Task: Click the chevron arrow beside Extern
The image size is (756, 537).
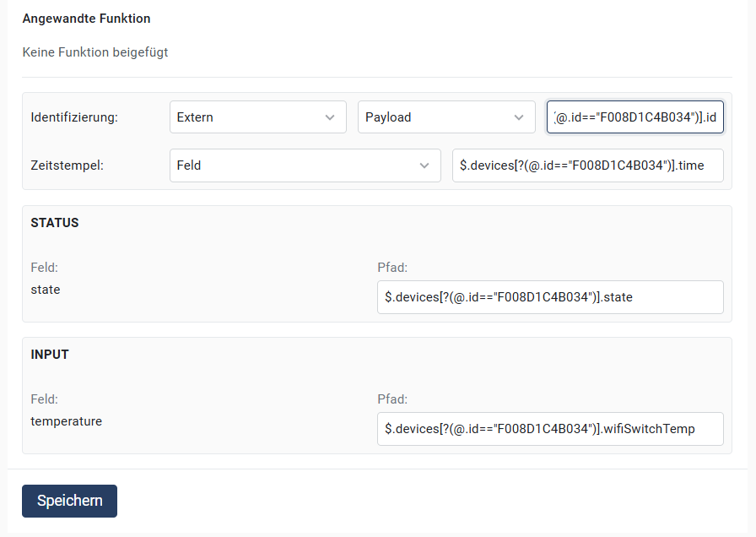Action: pos(330,117)
